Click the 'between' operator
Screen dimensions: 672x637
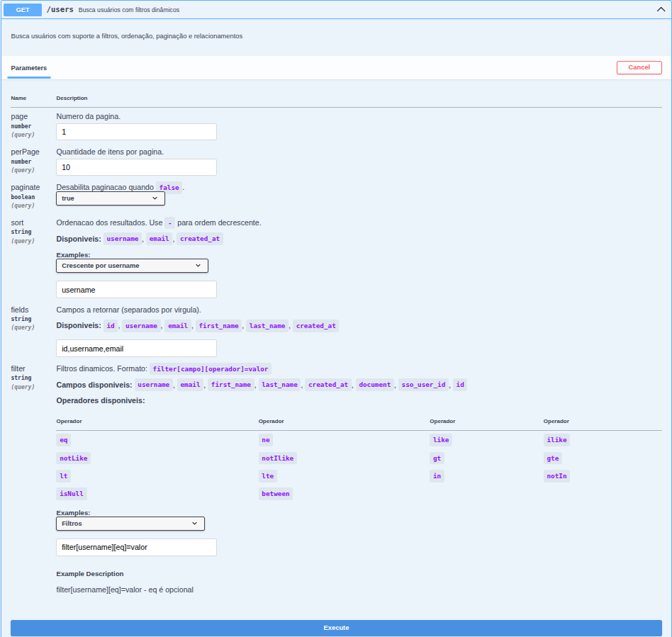click(276, 494)
